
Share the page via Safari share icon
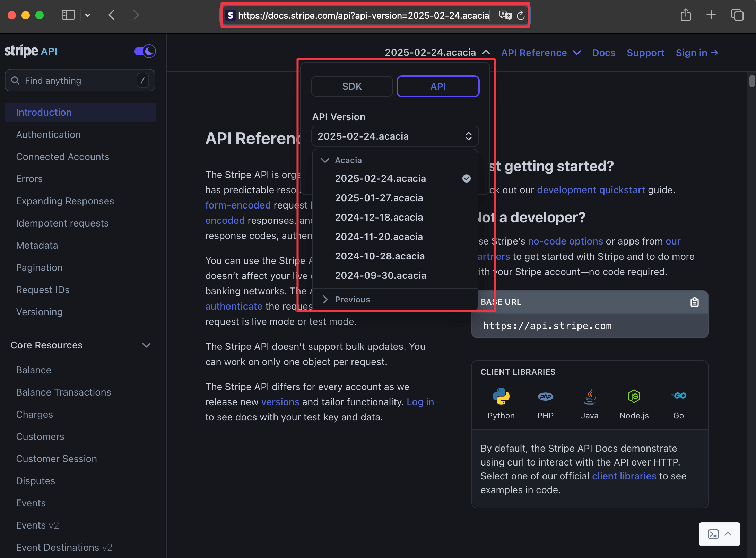coord(685,15)
